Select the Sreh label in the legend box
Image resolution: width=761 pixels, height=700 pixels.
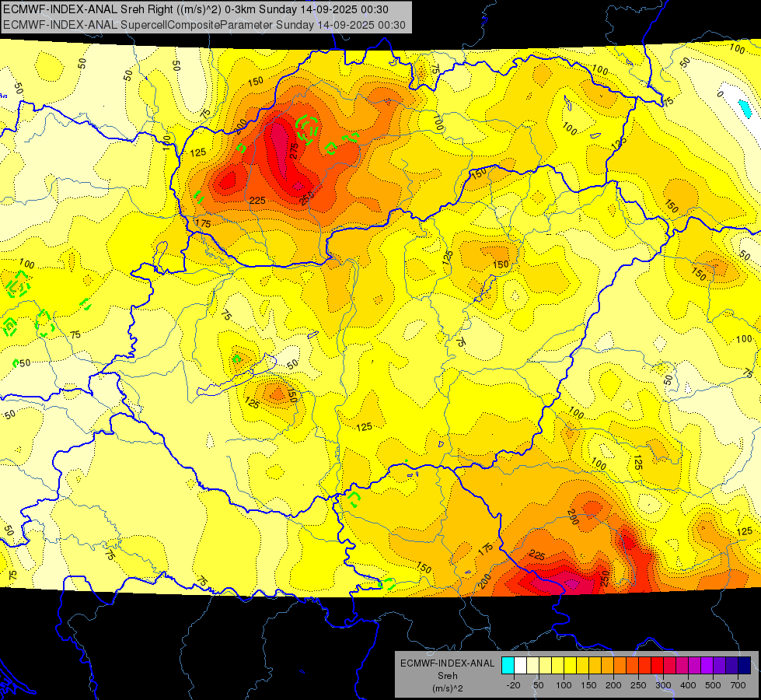pos(447,676)
